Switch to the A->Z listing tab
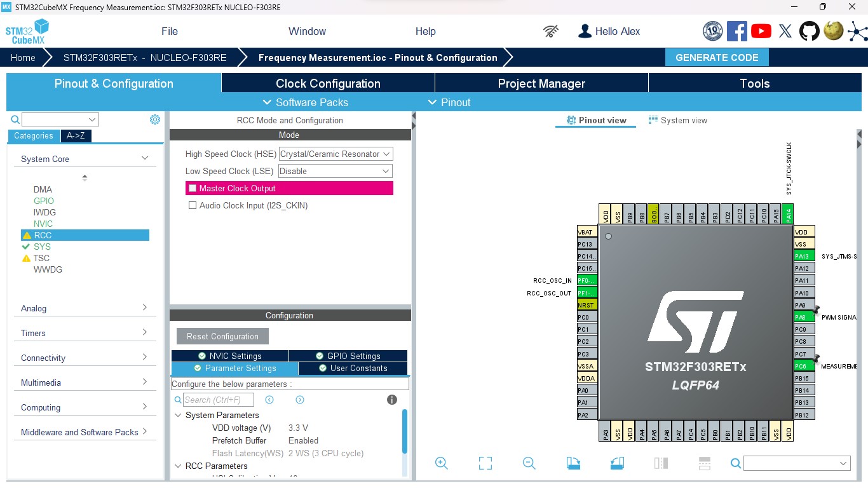This screenshot has width=868, height=488. pyautogui.click(x=76, y=135)
